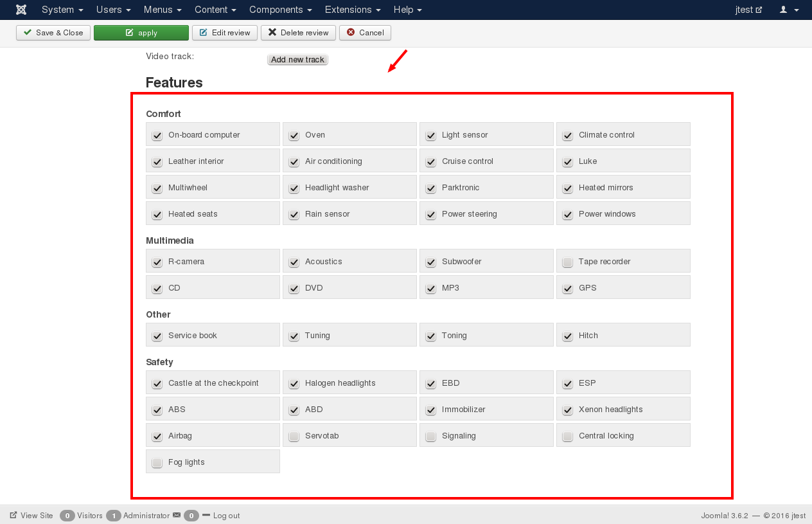Open the Components dropdown menu

[x=280, y=10]
